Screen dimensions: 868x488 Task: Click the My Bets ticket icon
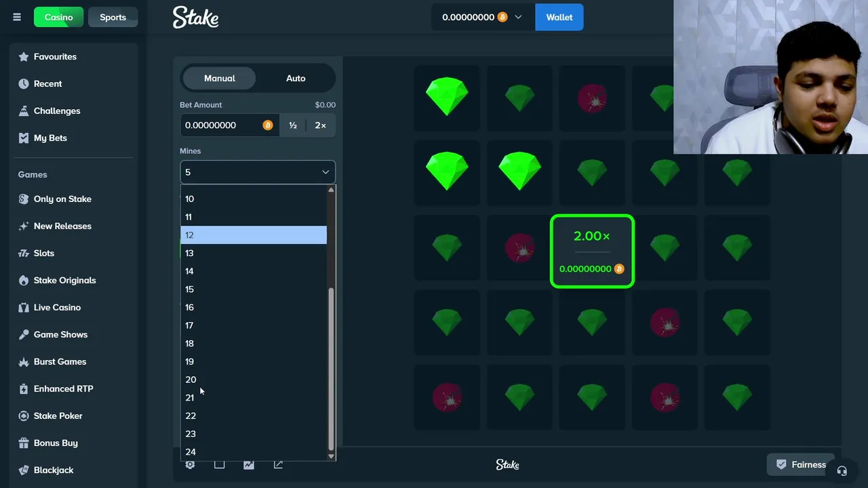click(24, 138)
